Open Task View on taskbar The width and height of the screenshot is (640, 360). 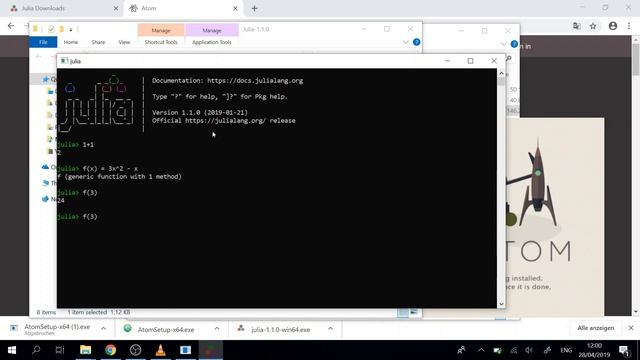(x=60, y=350)
